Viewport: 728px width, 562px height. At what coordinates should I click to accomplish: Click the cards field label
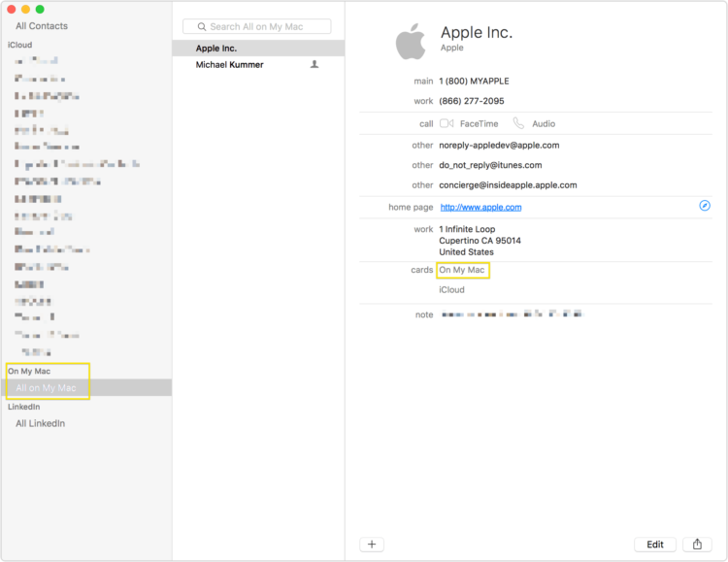422,270
